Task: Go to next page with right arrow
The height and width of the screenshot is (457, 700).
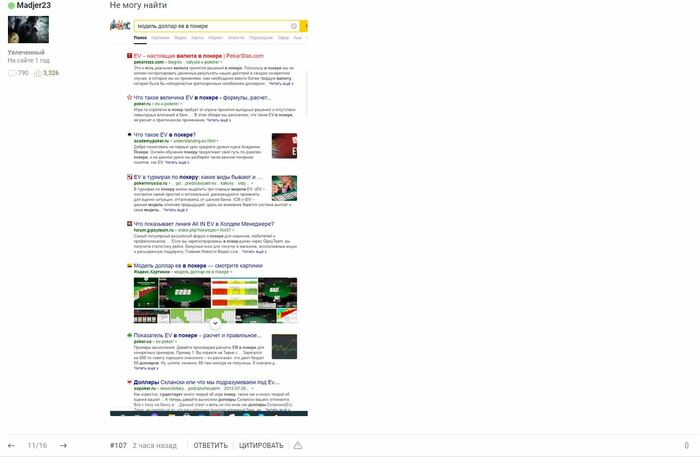Action: (63, 445)
